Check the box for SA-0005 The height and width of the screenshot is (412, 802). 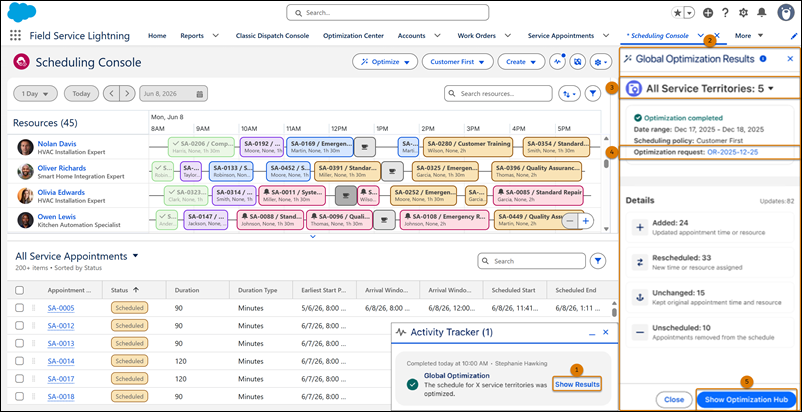[x=19, y=308]
